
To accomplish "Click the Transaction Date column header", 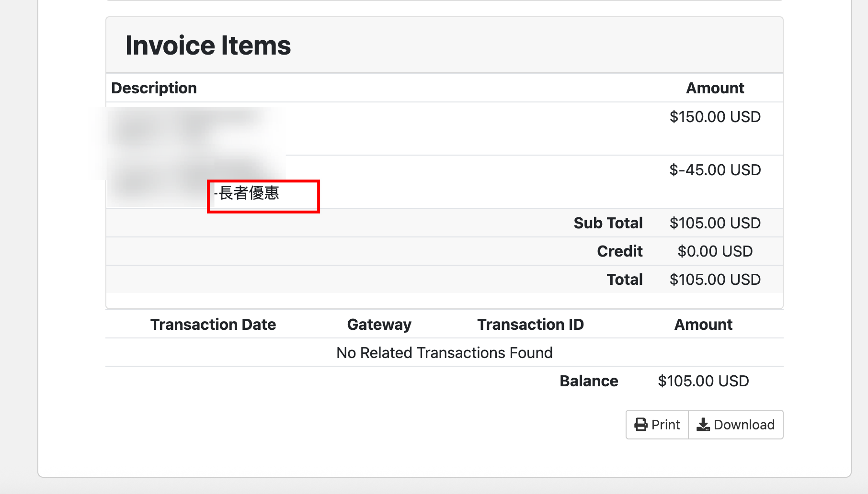I will click(x=213, y=325).
